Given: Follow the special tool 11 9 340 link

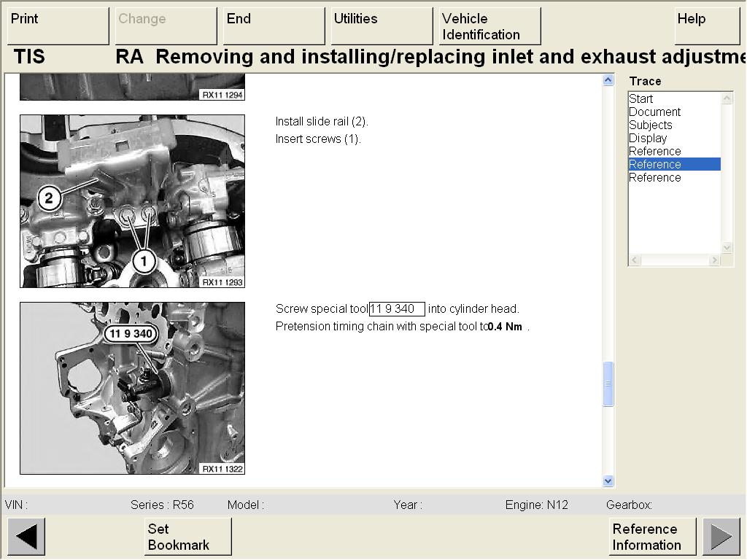Looking at the screenshot, I should pyautogui.click(x=396, y=309).
